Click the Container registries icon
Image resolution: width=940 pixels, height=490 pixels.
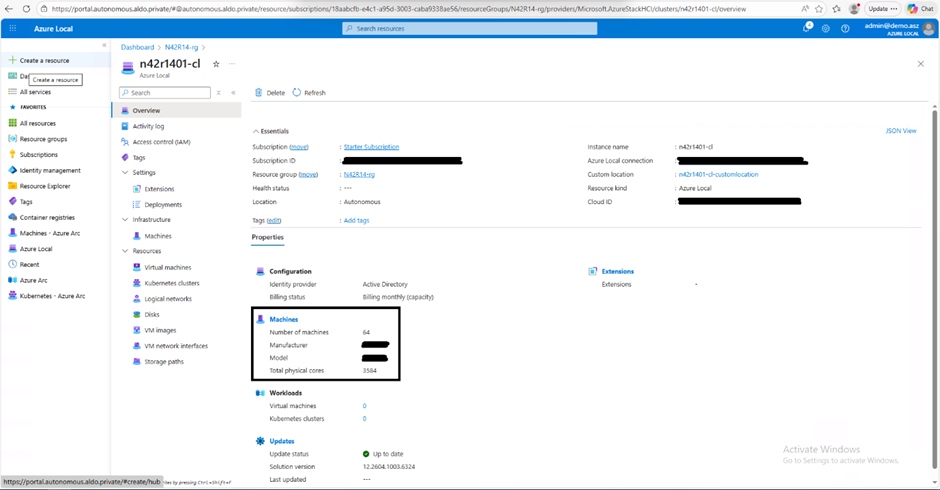point(13,217)
